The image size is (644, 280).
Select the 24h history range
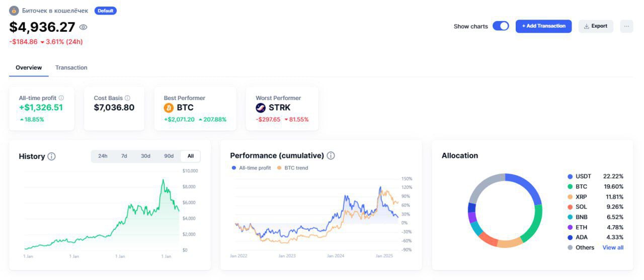coord(103,156)
